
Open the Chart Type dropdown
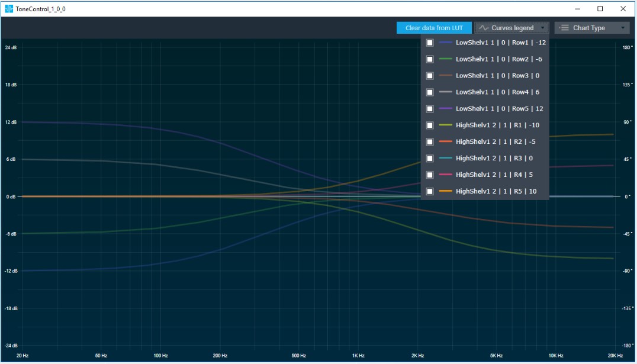(x=592, y=28)
